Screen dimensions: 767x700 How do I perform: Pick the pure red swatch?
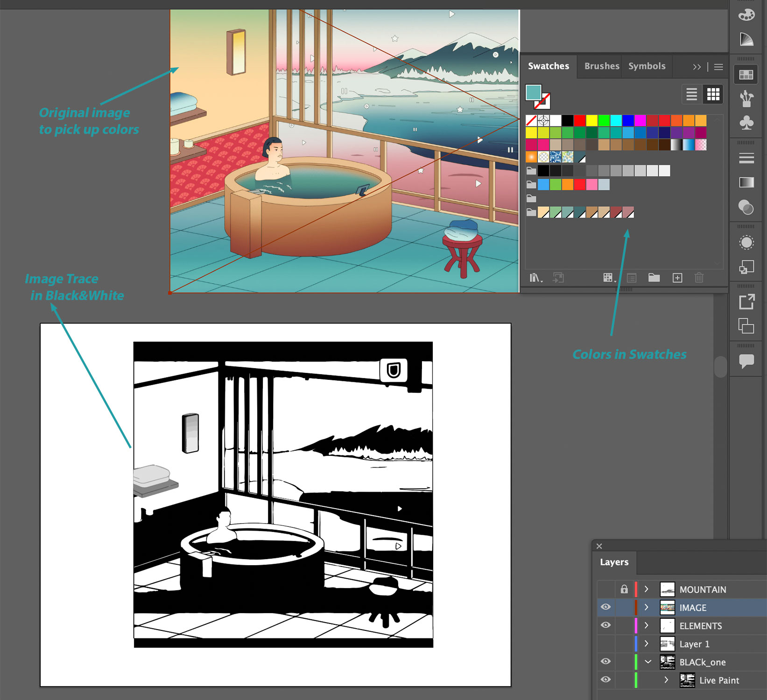pos(580,121)
